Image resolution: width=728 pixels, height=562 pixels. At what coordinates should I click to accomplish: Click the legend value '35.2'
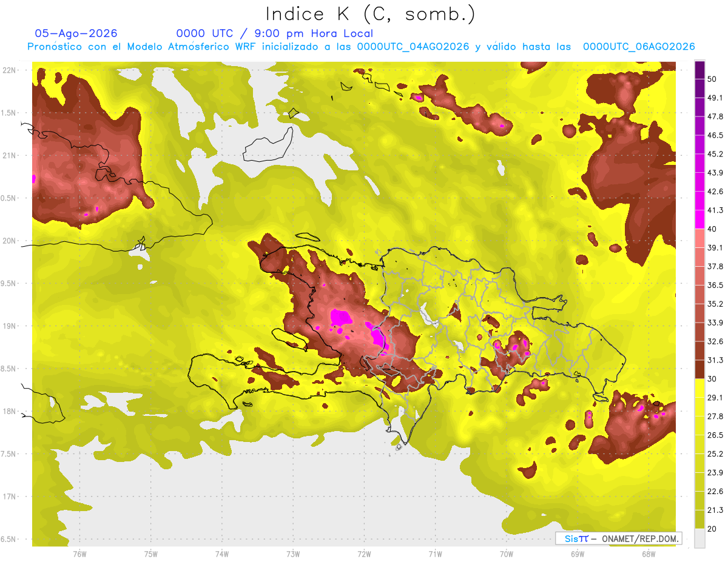tap(715, 304)
